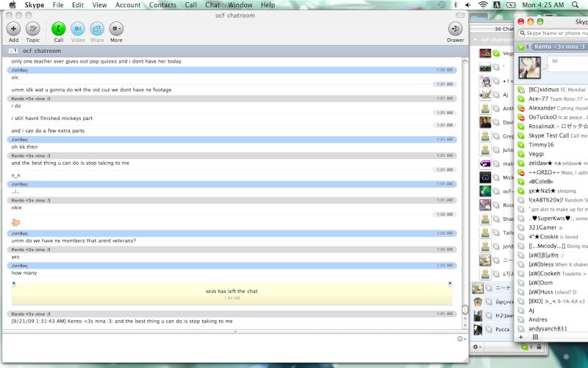Screen dimensions: 588x368
Task: Click the Bluetooth icon in the menu bar
Action: coord(455,5)
